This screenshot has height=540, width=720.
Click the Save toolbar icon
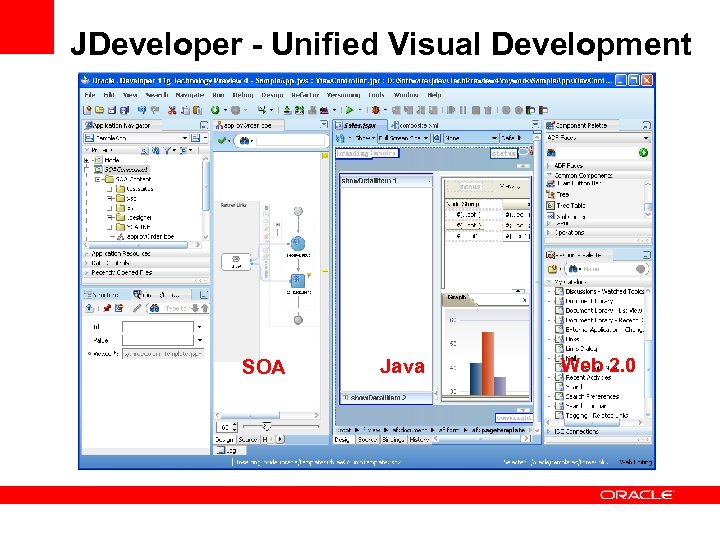112,110
